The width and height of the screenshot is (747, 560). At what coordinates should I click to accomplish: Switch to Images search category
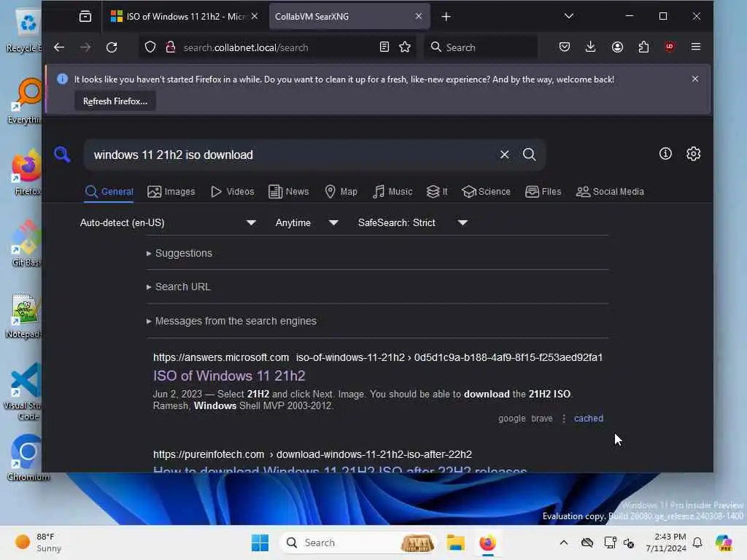point(171,192)
